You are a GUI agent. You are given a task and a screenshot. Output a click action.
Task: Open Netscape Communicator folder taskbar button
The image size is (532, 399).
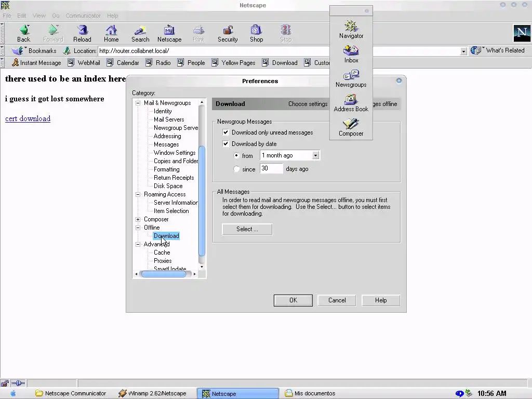click(x=71, y=393)
